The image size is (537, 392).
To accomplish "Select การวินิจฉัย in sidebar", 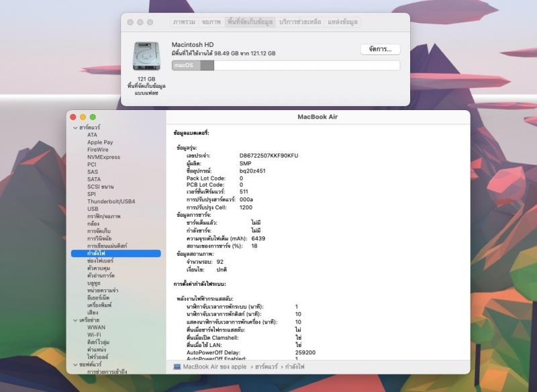I will 99,239.
